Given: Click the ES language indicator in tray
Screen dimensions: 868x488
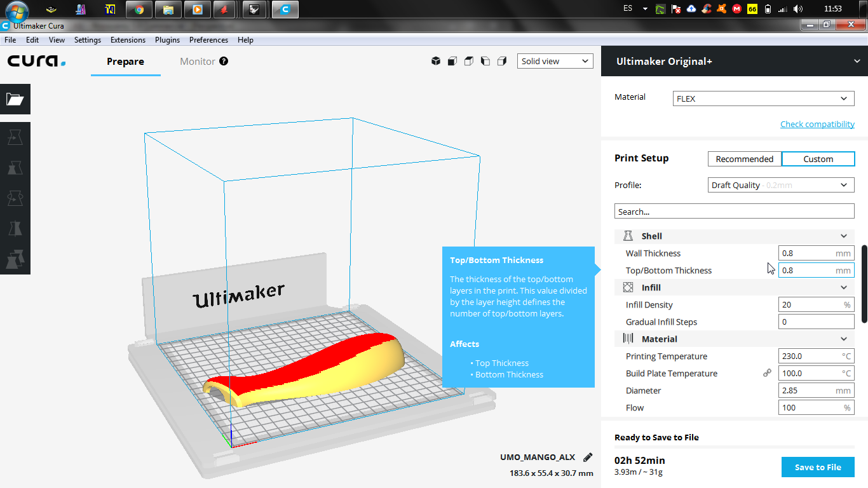Looking at the screenshot, I should pyautogui.click(x=628, y=9).
